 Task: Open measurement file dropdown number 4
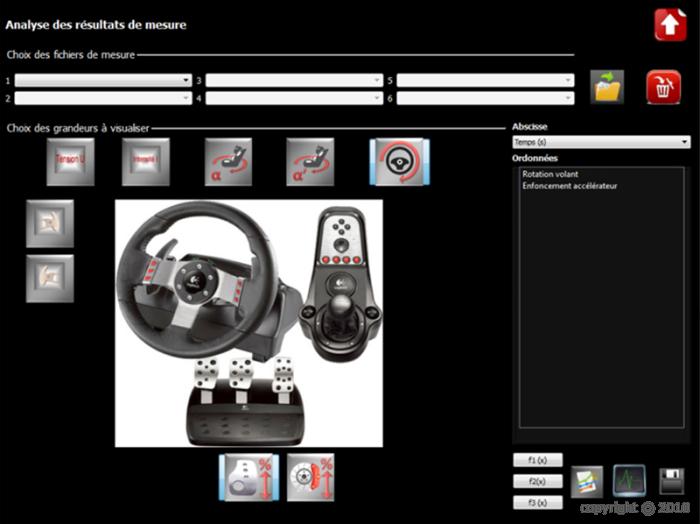tap(294, 98)
